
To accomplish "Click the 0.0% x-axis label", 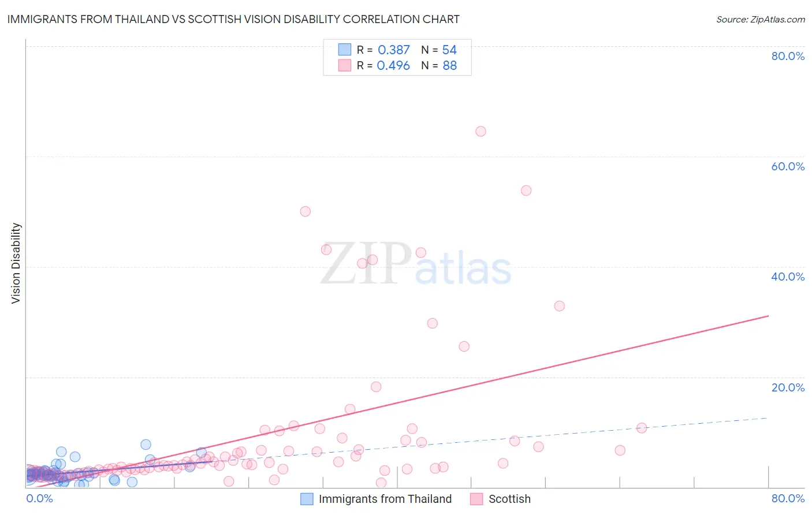I will click(x=40, y=498).
